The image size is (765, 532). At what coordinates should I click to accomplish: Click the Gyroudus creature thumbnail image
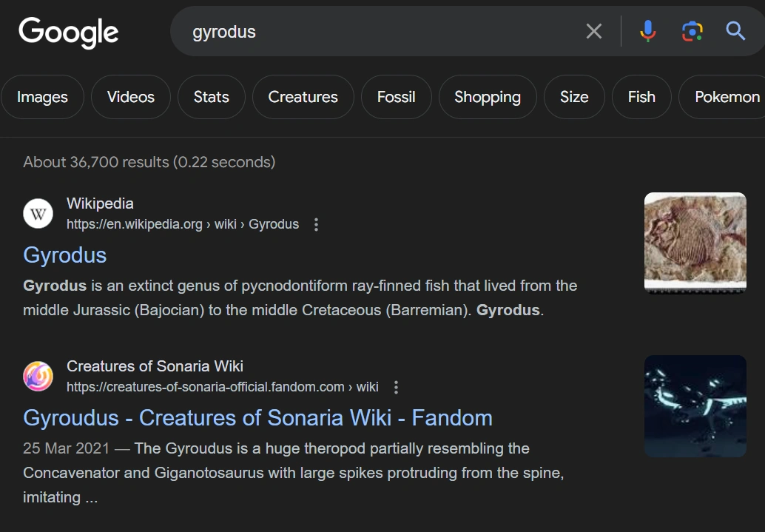[x=695, y=405]
